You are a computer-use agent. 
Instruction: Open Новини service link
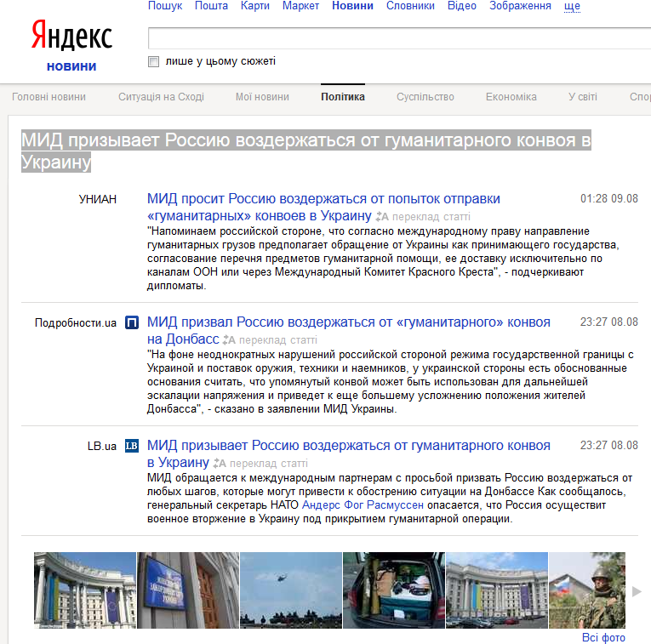coord(352,6)
